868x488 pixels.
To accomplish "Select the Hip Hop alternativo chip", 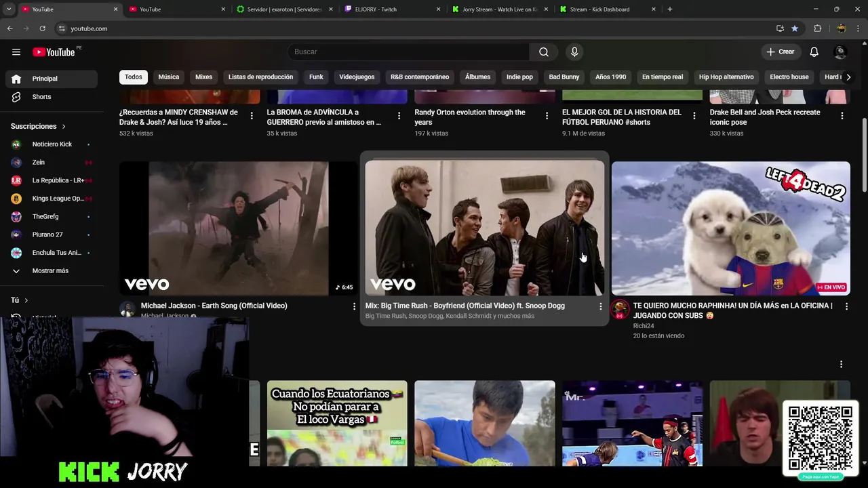I will point(726,77).
